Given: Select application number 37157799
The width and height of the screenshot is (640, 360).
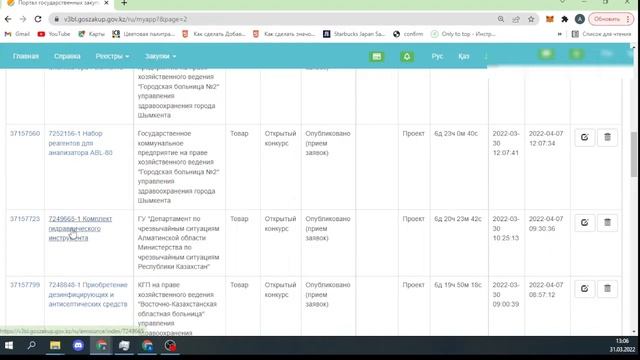Looking at the screenshot, I should pyautogui.click(x=25, y=285).
